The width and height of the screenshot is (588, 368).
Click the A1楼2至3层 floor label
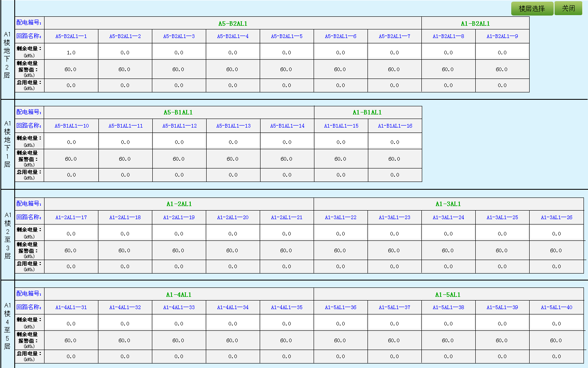(7, 236)
